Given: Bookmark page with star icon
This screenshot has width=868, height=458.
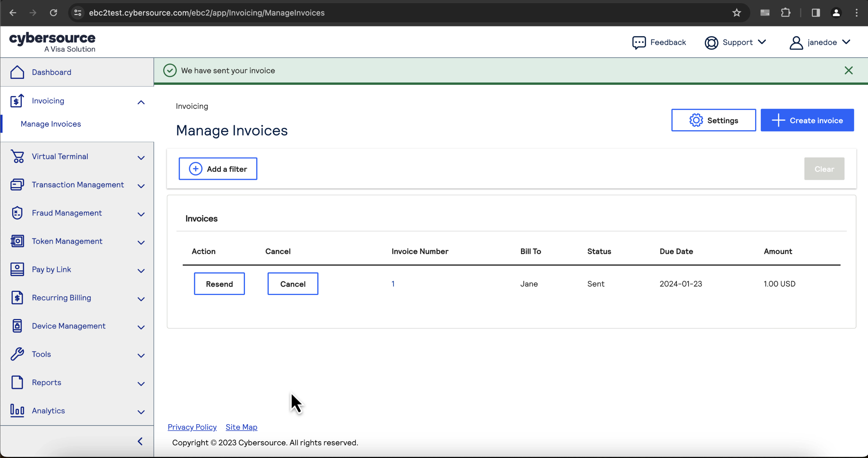Looking at the screenshot, I should (x=737, y=13).
